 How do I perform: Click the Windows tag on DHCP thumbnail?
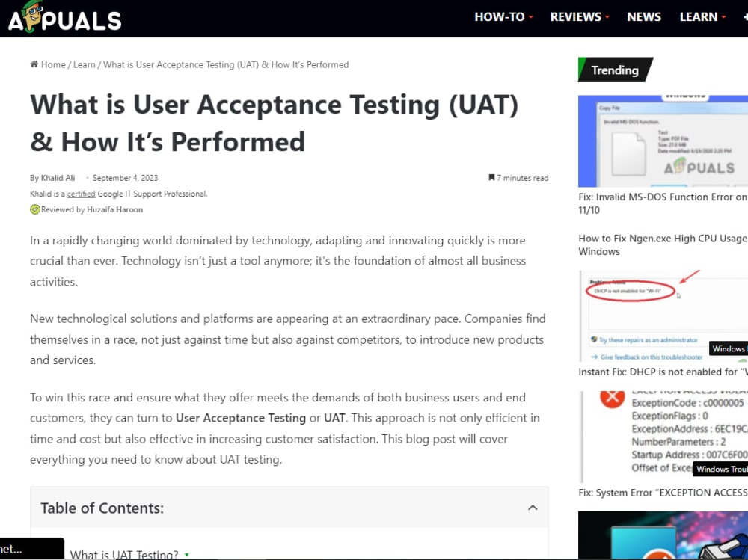click(x=729, y=348)
